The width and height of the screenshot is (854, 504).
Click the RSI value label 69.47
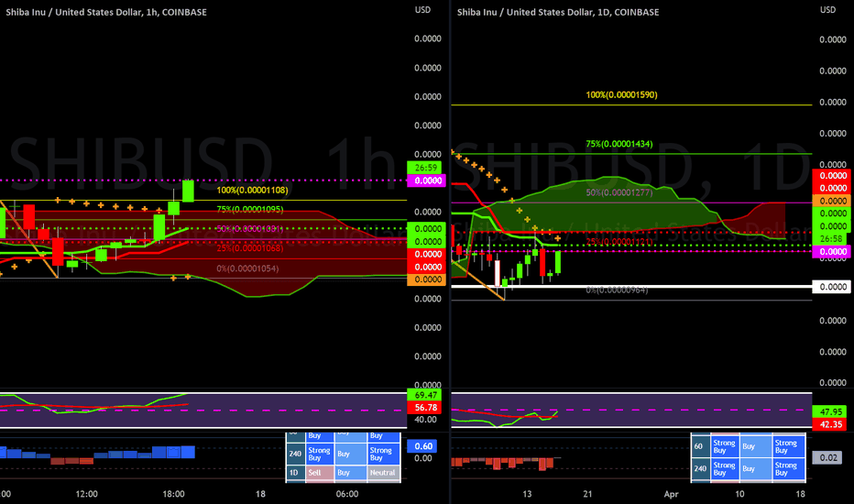(426, 395)
